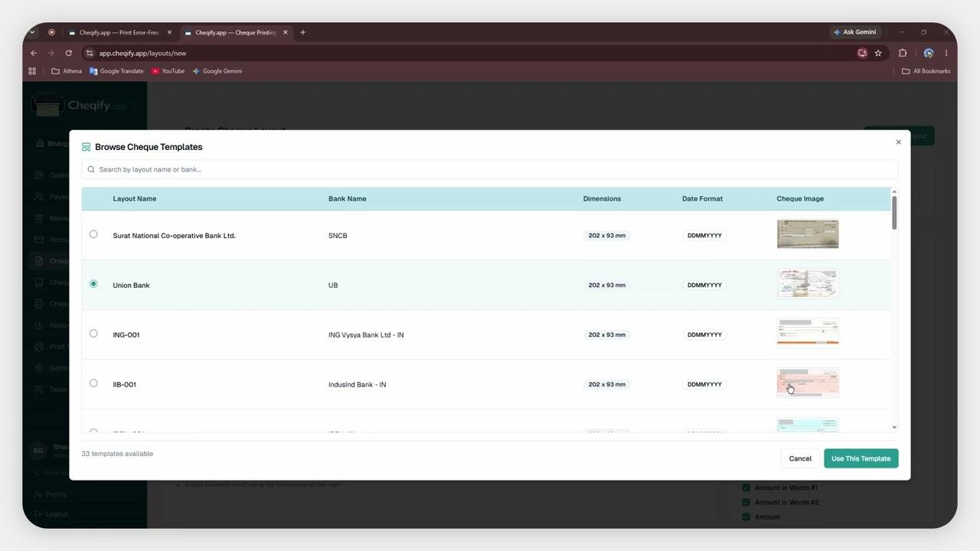Click the address bar URL

(142, 53)
